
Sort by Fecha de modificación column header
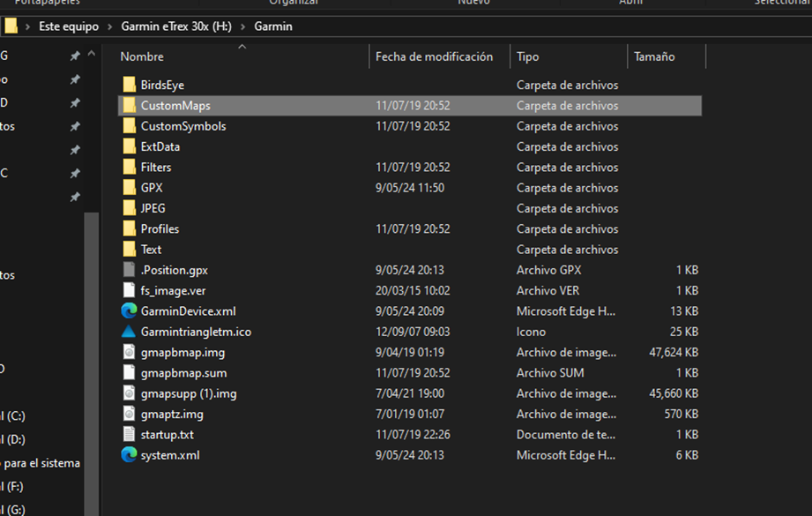(x=434, y=56)
